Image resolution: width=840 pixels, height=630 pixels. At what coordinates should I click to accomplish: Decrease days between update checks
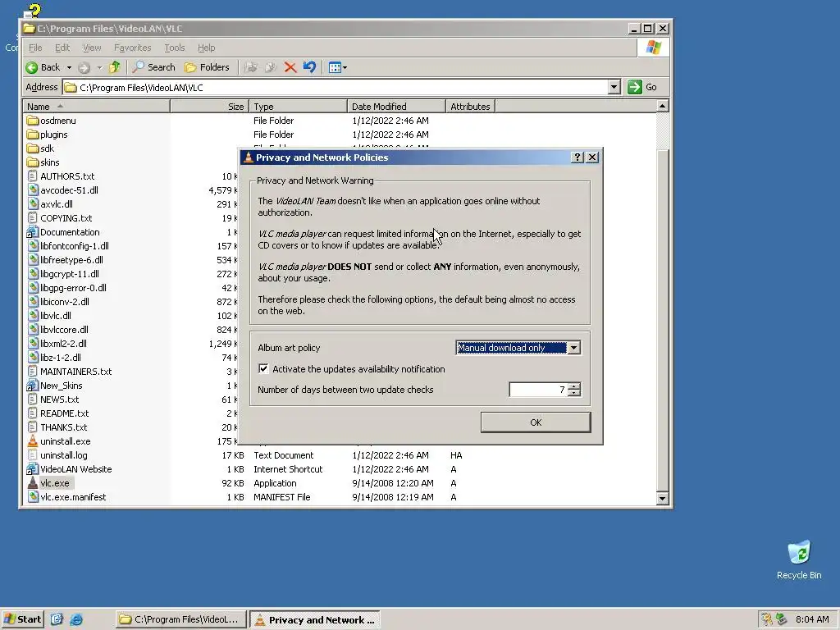[x=574, y=393]
